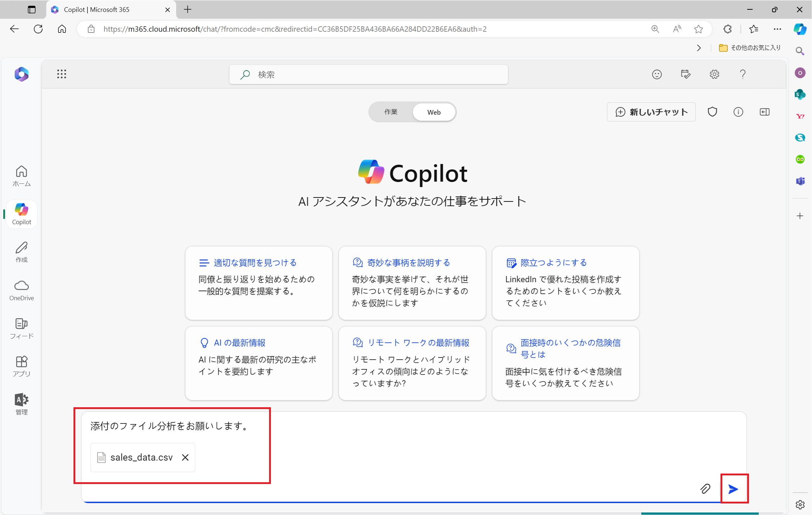Open browser settings and more menu
The height and width of the screenshot is (515, 812).
pos(777,29)
